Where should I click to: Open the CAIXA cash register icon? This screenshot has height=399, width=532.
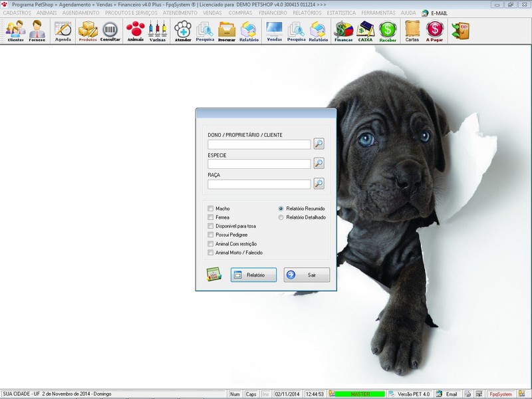coord(365,31)
